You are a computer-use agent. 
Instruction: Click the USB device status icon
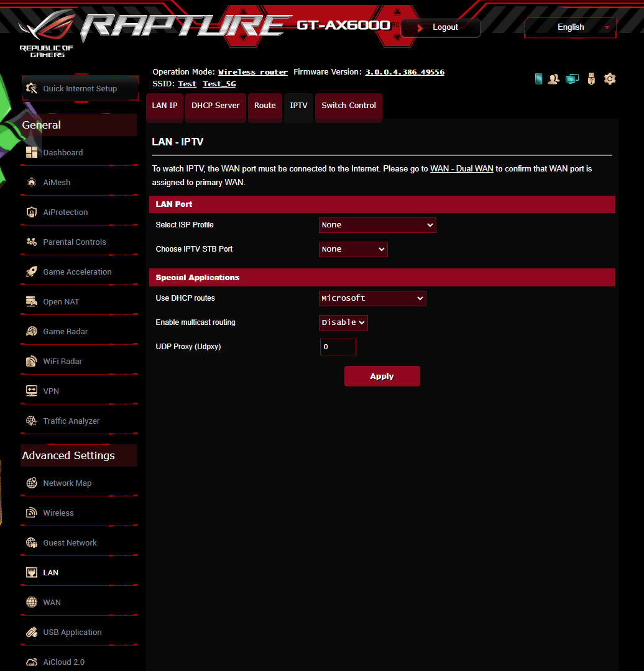click(591, 79)
